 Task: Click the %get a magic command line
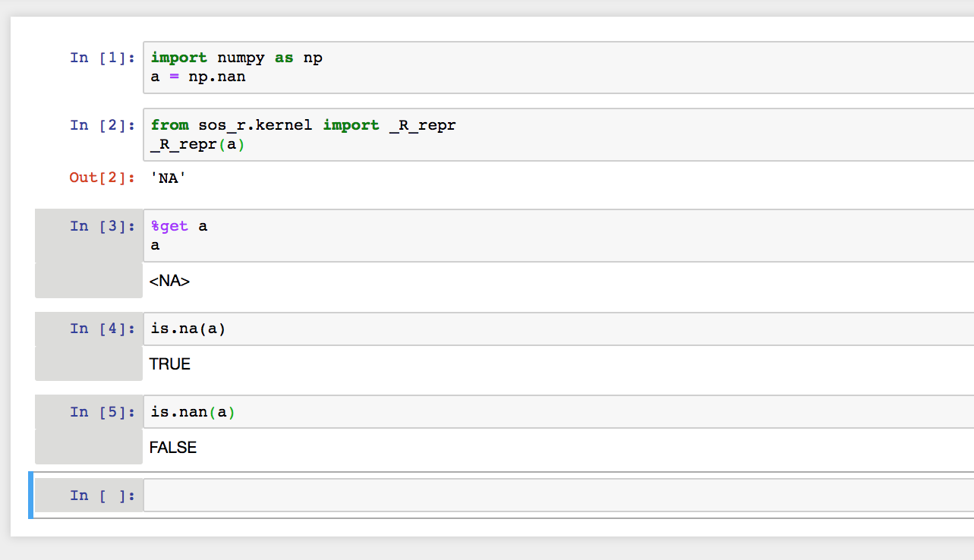point(178,225)
